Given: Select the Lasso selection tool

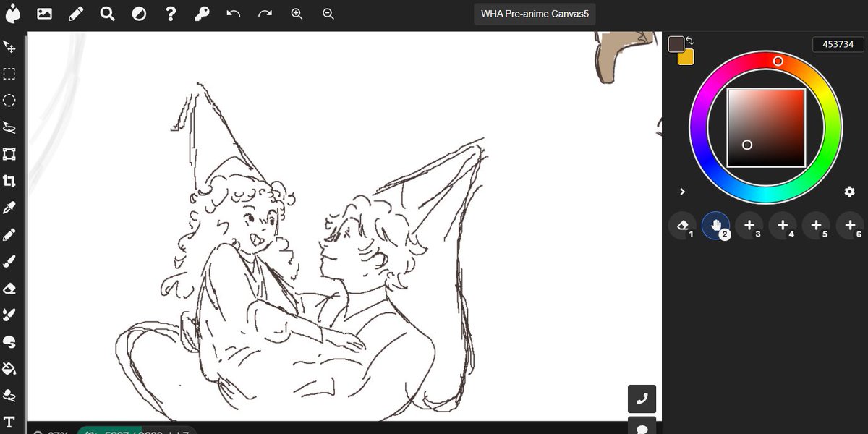Looking at the screenshot, I should [9, 127].
